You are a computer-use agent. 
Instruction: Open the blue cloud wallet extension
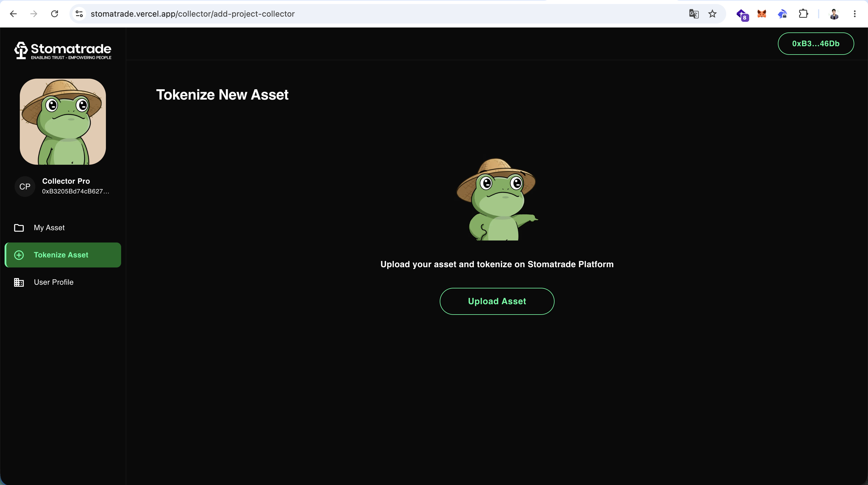pyautogui.click(x=782, y=14)
